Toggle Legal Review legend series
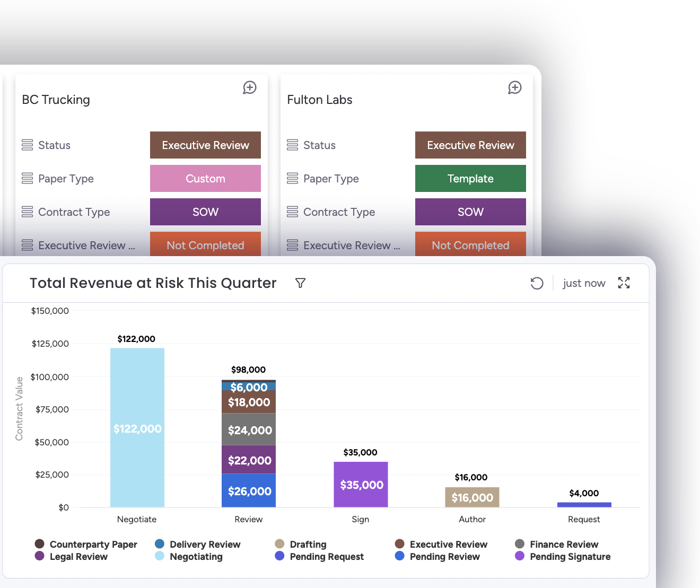Screen dimensions: 700x588 tap(71, 557)
